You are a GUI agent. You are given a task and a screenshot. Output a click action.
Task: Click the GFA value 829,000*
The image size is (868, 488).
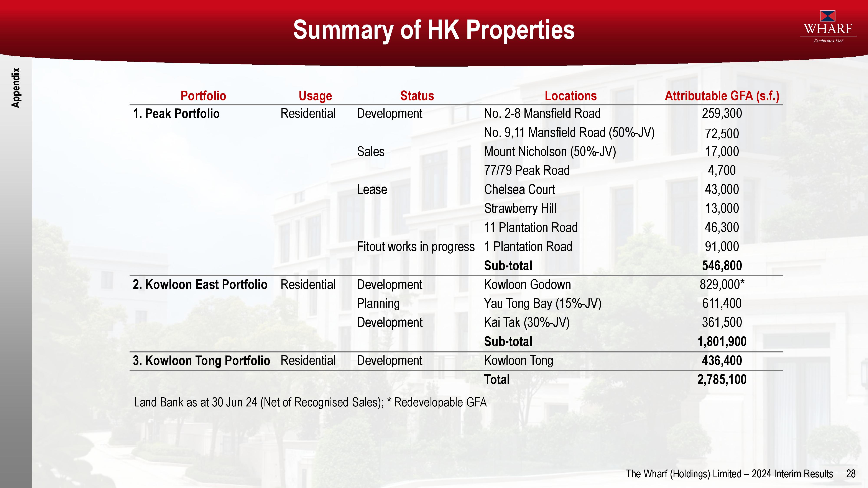click(x=722, y=285)
